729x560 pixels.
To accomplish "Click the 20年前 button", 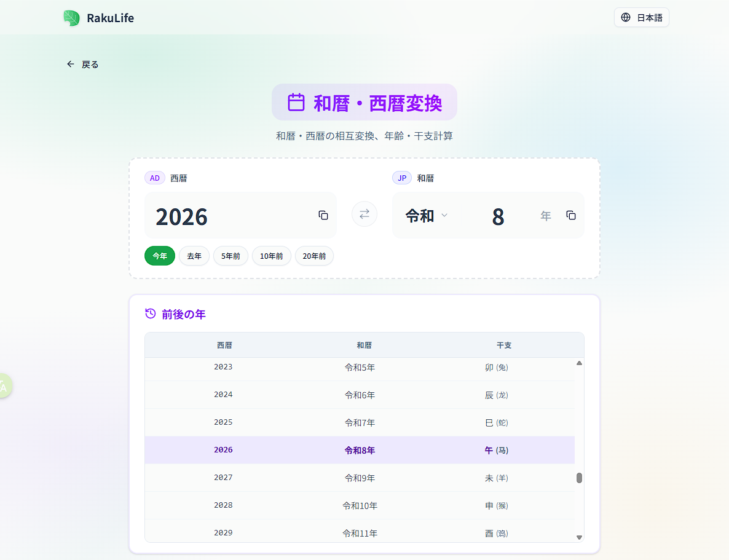I will coord(314,256).
